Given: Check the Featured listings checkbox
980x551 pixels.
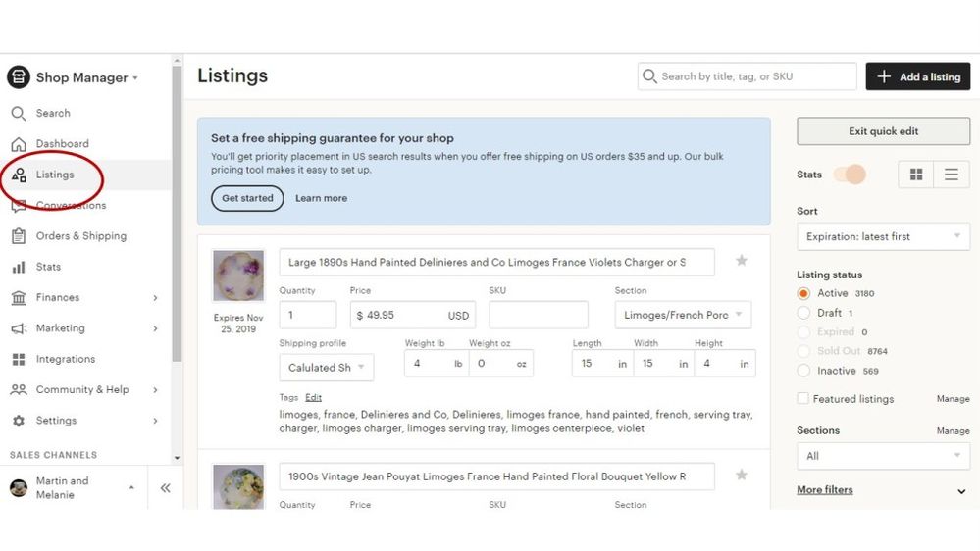Looking at the screenshot, I should (803, 399).
